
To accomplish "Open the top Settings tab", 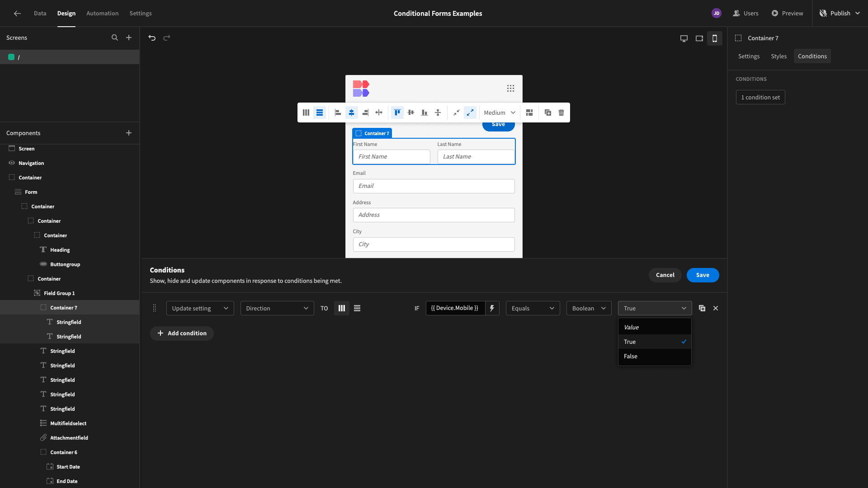I will [141, 14].
